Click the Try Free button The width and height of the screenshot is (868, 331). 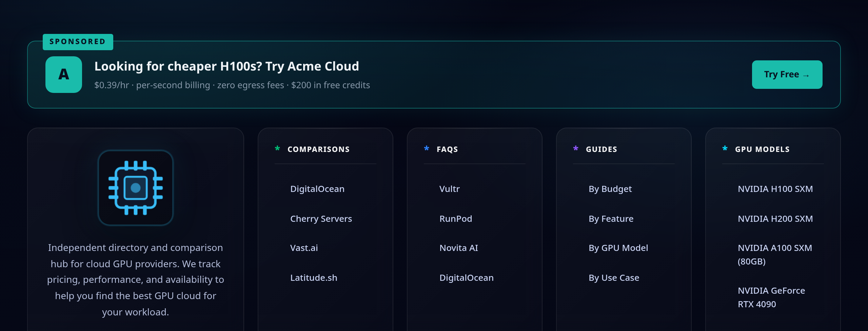tap(787, 75)
